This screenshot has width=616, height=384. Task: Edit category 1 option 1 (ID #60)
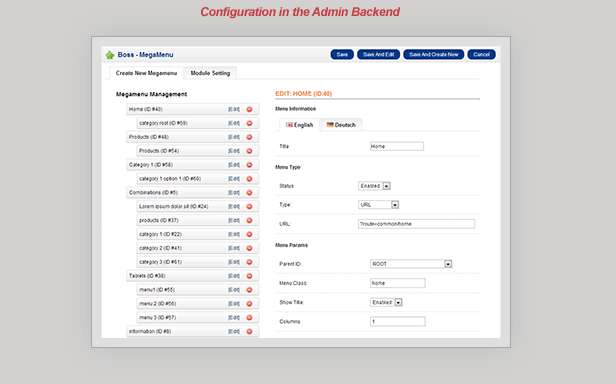[234, 179]
